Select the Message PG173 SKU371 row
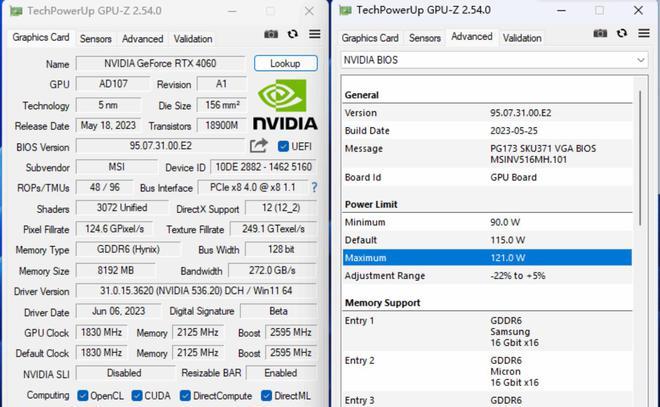The width and height of the screenshot is (660, 407). (487, 154)
